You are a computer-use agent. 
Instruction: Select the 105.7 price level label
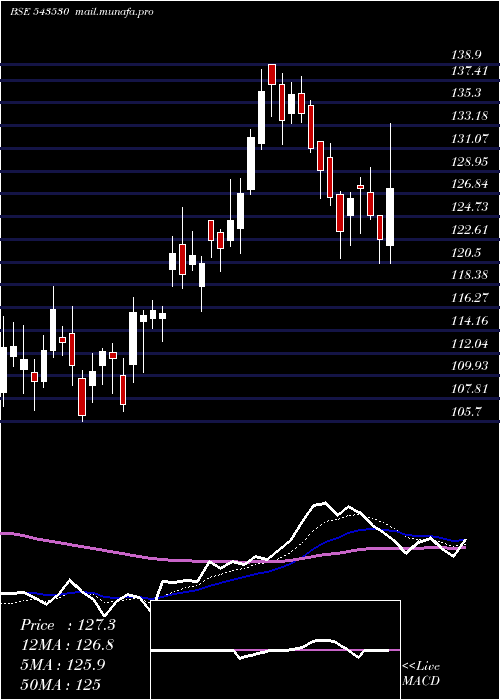pyautogui.click(x=466, y=412)
